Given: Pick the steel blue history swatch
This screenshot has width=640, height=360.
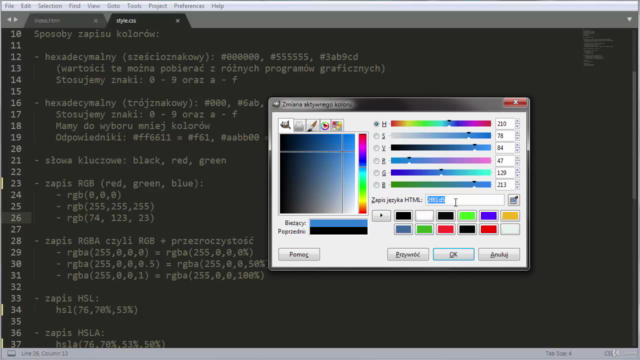Looking at the screenshot, I should 403,229.
